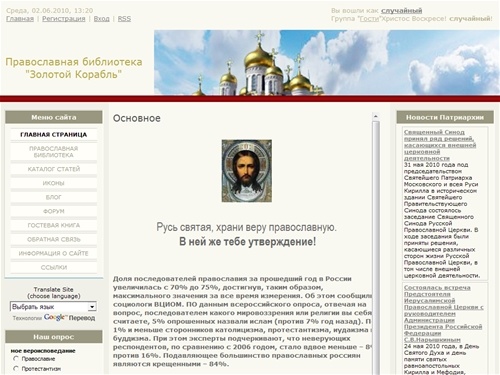Click the date text Среда, 02.06.2010
500x375 pixels.
[50, 11]
